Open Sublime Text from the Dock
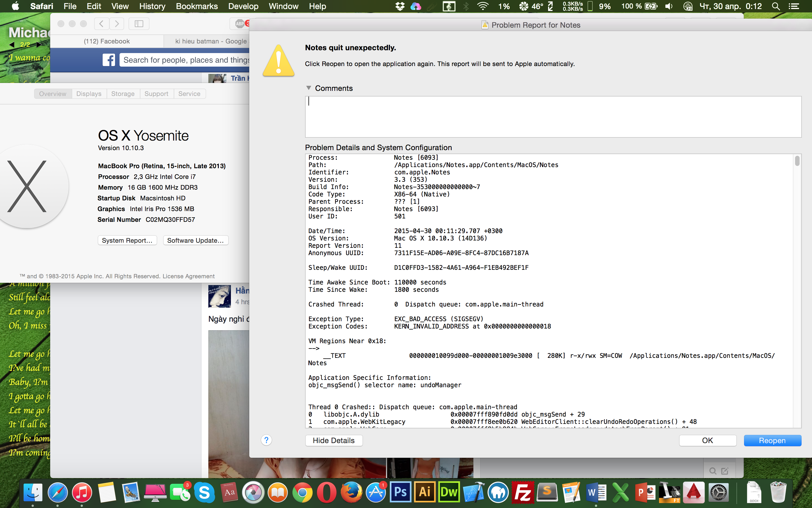The image size is (812, 508). (547, 492)
